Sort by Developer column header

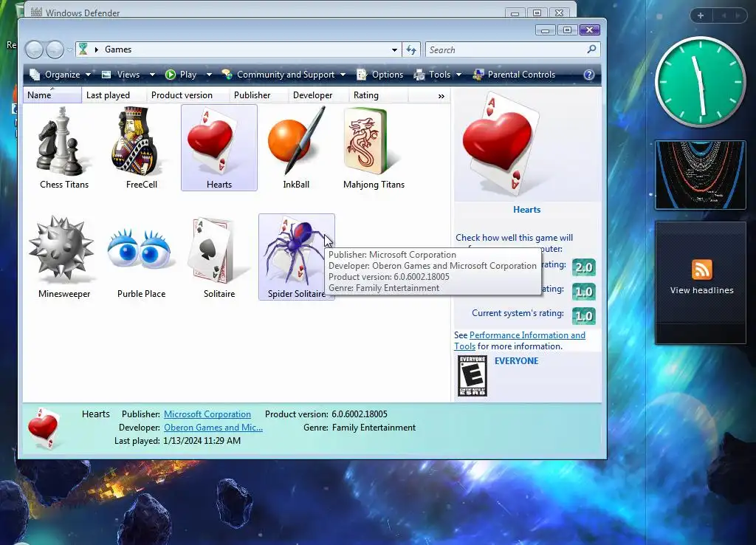318,95
